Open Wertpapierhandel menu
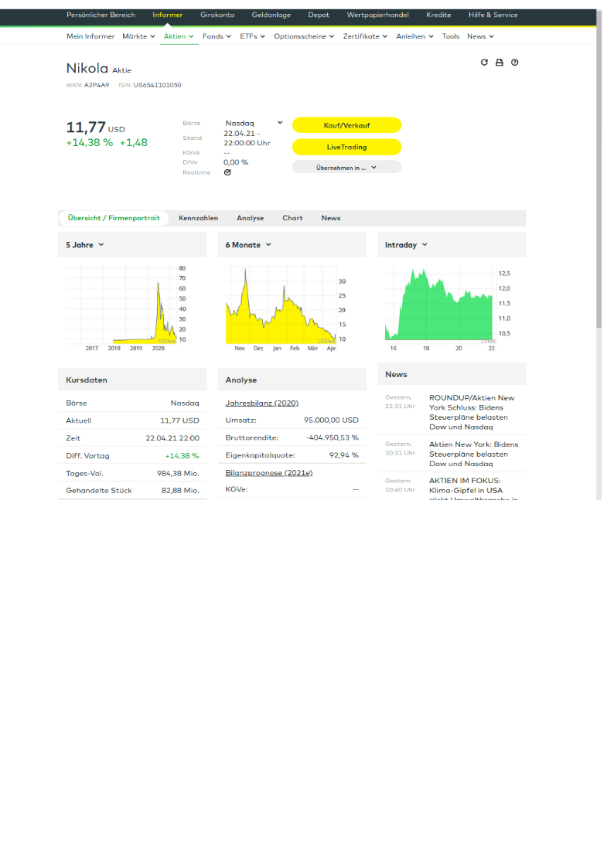Screen dimensions: 614x868 coord(378,15)
